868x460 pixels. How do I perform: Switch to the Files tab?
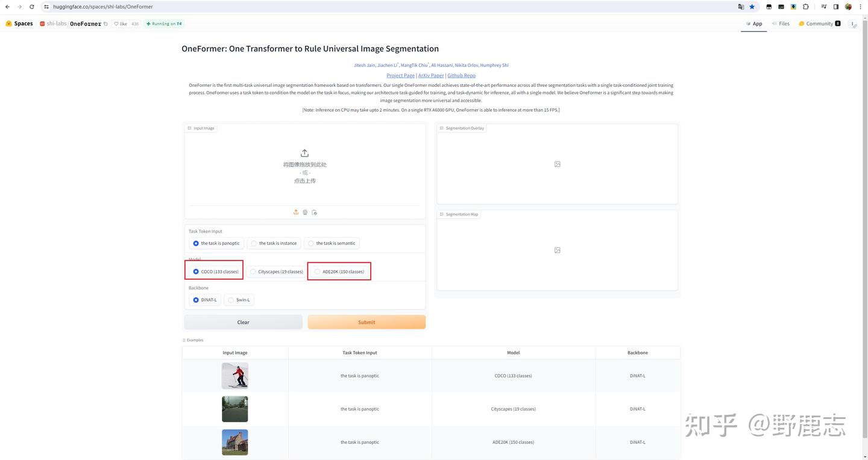pyautogui.click(x=781, y=24)
